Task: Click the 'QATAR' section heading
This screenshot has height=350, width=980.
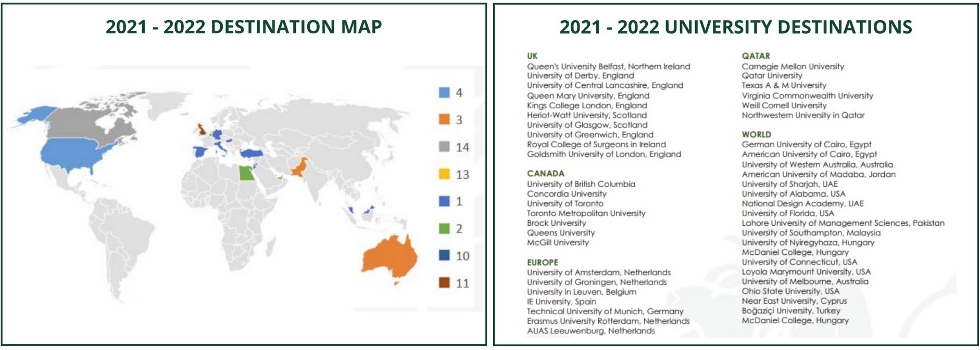Action: coord(756,56)
